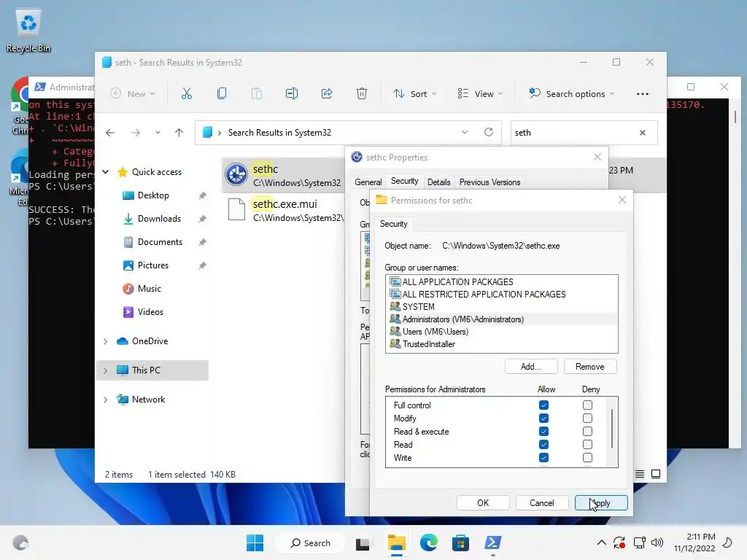Click the Share icon in Explorer toolbar
Image resolution: width=747 pixels, height=560 pixels.
(327, 94)
